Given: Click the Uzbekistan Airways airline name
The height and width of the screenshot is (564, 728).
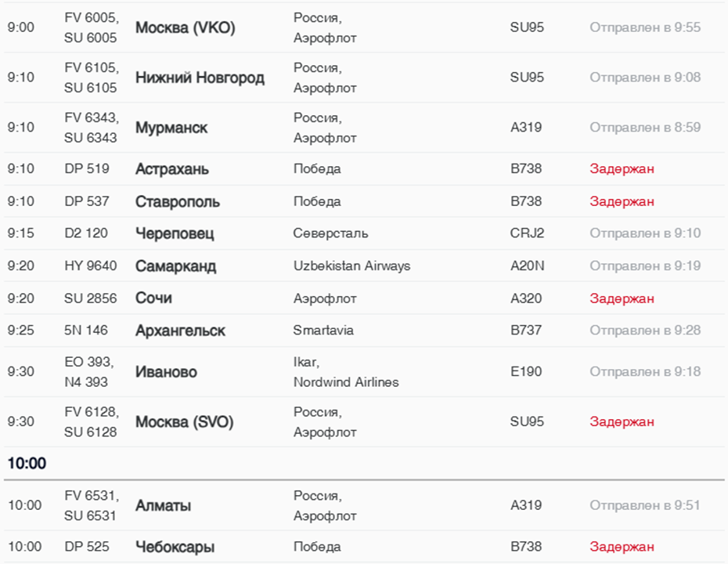Looking at the screenshot, I should (351, 266).
